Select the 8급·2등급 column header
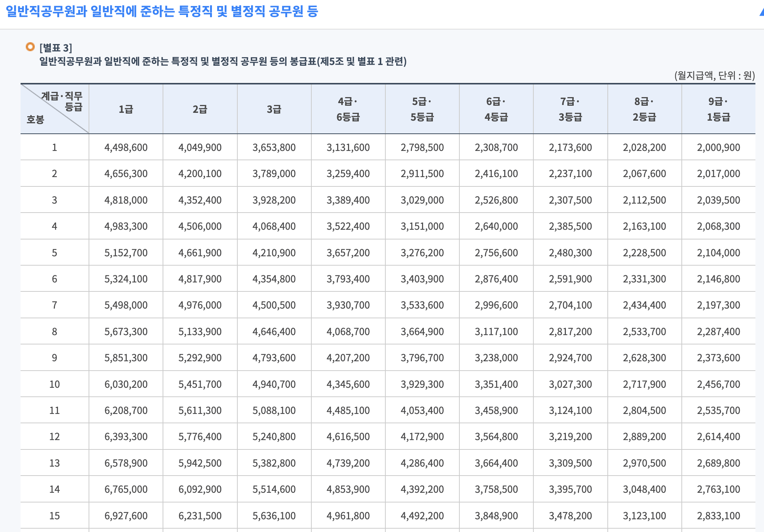The width and height of the screenshot is (764, 532). coord(644,108)
